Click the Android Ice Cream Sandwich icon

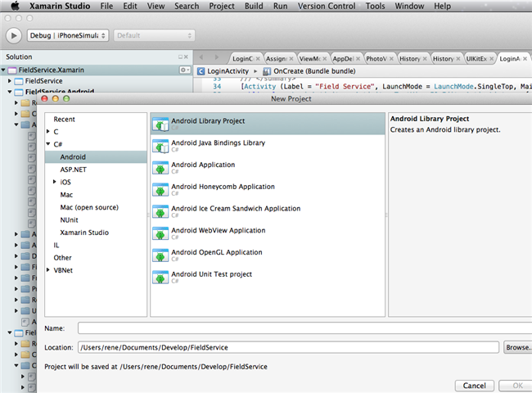tap(160, 212)
